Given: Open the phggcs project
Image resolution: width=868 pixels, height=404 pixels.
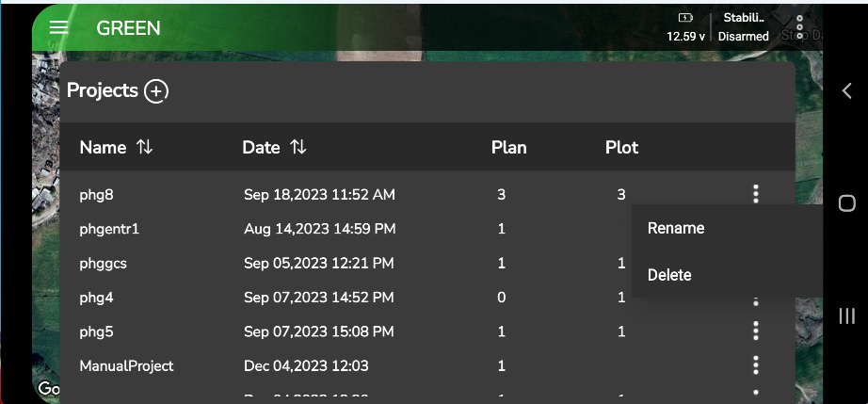Looking at the screenshot, I should coord(103,264).
